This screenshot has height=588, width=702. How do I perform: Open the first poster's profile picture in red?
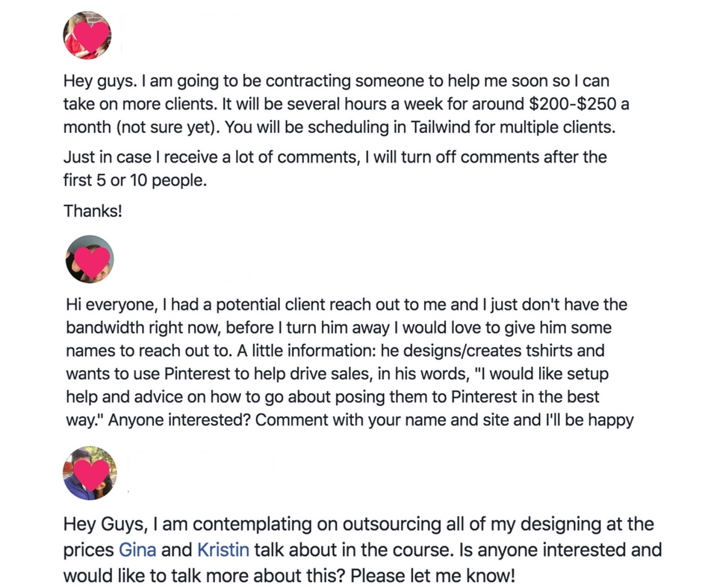click(x=87, y=35)
